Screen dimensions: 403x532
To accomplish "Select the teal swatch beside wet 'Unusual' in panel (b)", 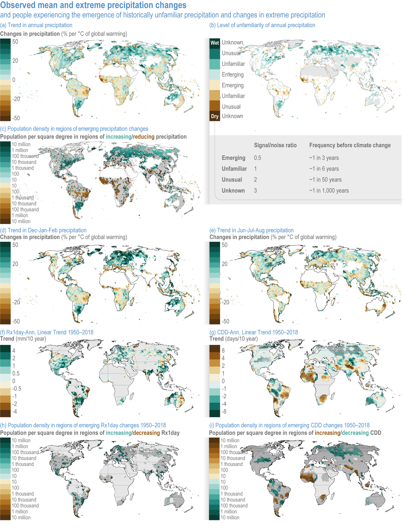I will click(215, 54).
